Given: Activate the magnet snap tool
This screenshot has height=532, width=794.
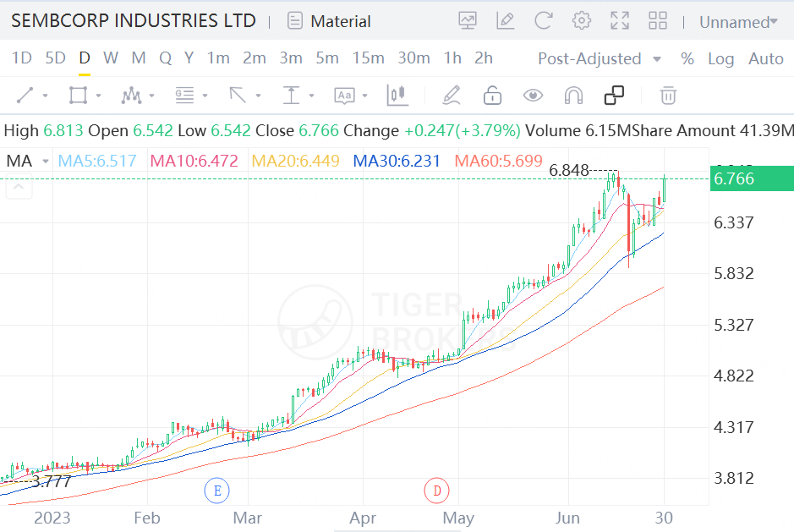Looking at the screenshot, I should pyautogui.click(x=573, y=96).
